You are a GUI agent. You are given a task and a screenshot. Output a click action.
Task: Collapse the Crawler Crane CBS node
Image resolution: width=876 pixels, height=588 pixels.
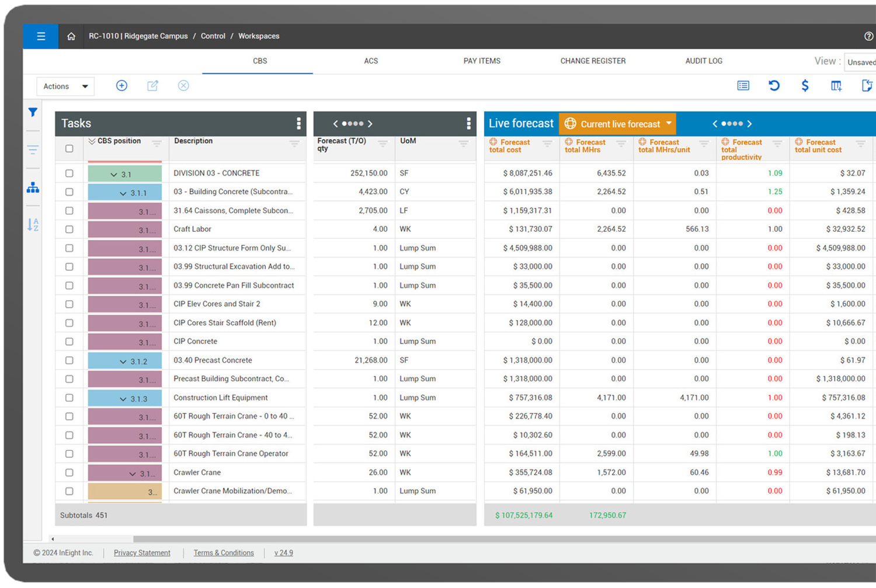tap(133, 474)
